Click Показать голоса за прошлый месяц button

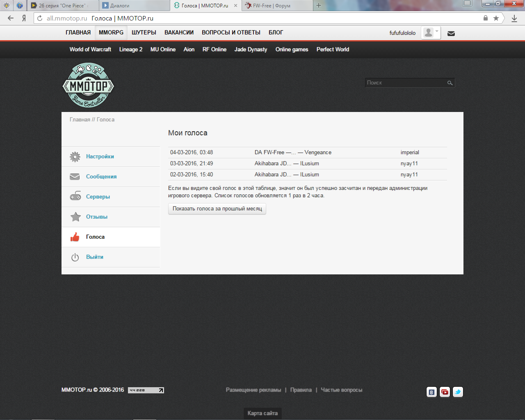pos(217,209)
